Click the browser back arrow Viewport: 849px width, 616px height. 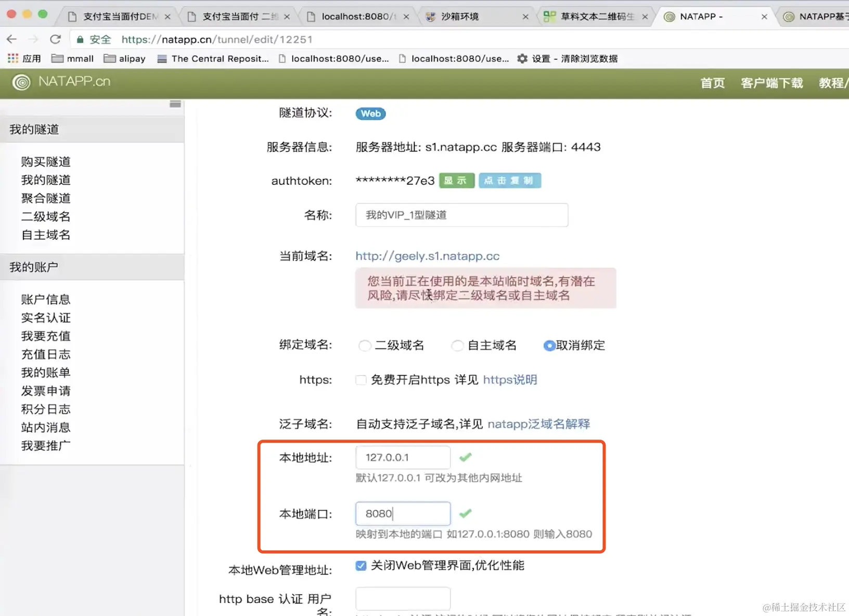12,39
